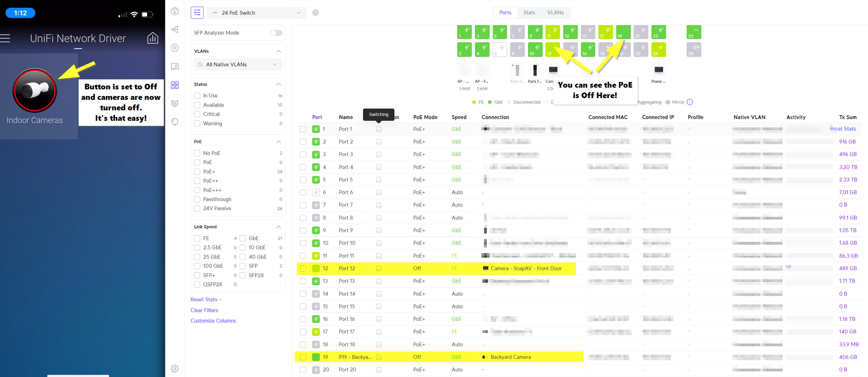Screen dimensions: 868x377
Task: Switch to the Stats tab
Action: [529, 13]
